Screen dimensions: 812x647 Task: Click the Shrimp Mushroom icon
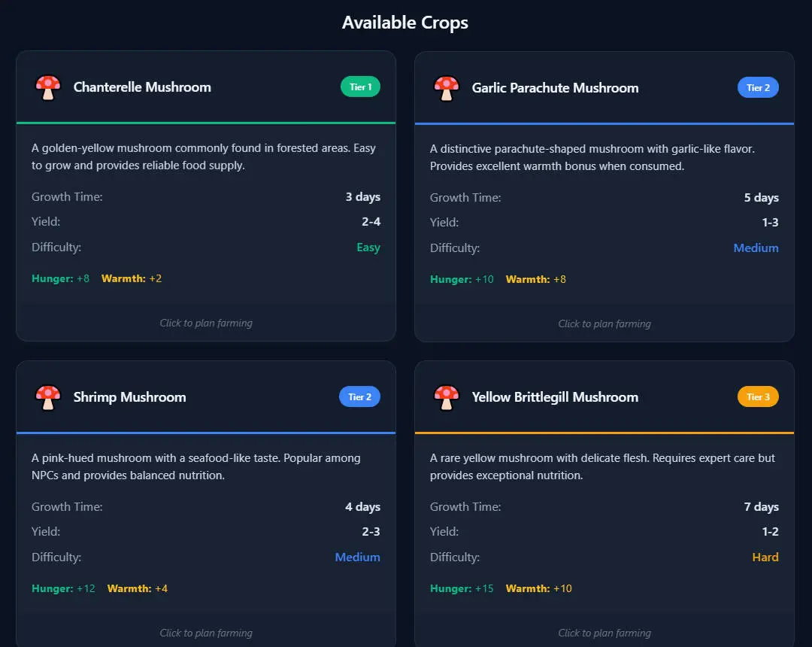48,397
